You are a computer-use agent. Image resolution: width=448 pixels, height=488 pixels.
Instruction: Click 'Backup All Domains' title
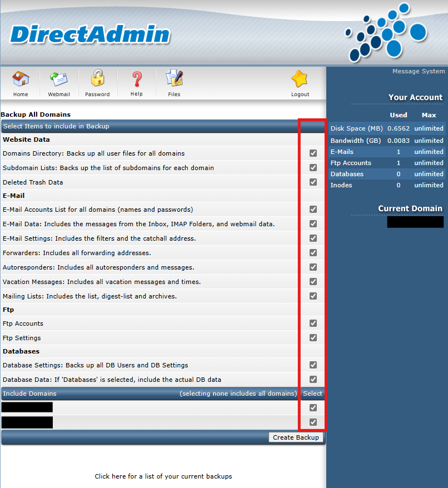point(36,114)
